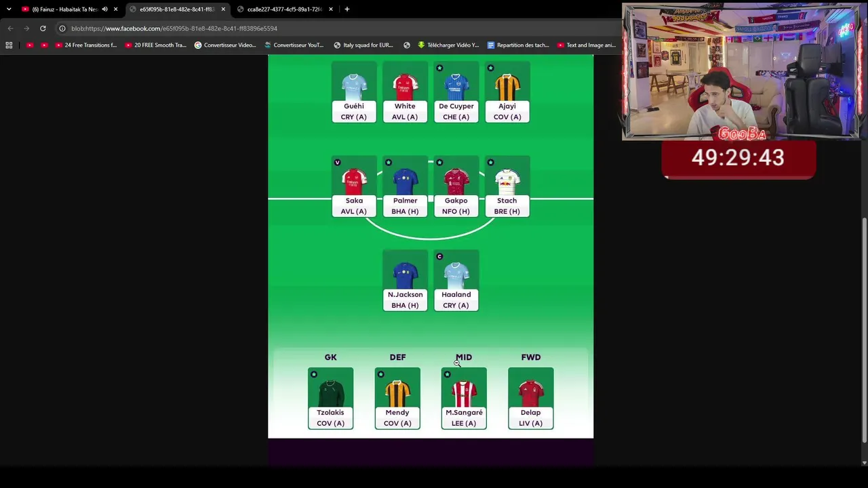
Task: Mute audio on the Fairuz tab
Action: pyautogui.click(x=104, y=9)
